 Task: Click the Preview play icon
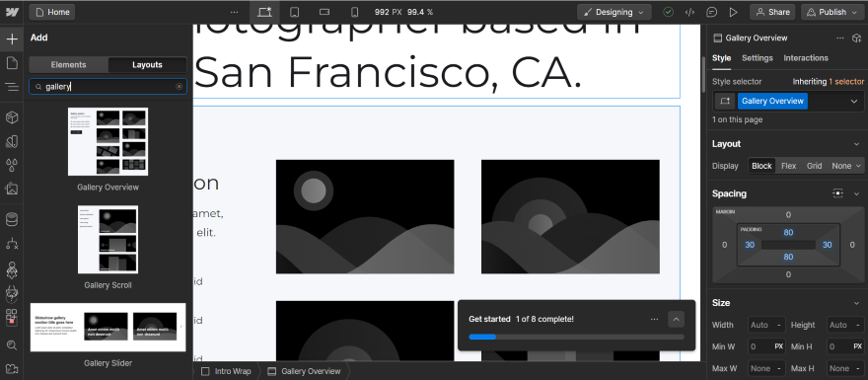734,12
